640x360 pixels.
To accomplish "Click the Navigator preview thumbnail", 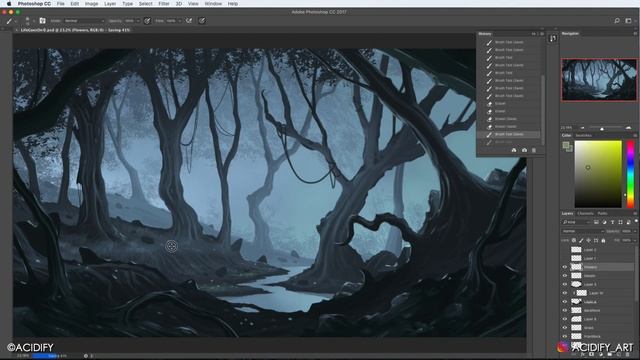I will (x=599, y=80).
